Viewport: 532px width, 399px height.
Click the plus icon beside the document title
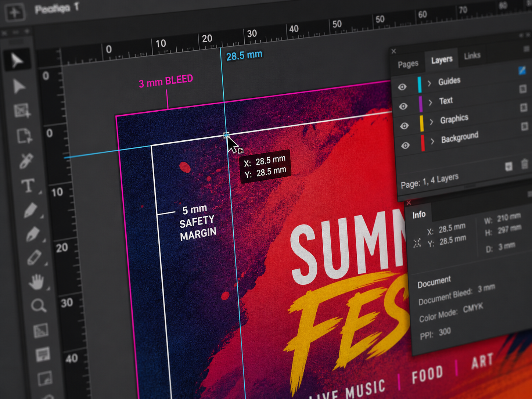click(15, 12)
